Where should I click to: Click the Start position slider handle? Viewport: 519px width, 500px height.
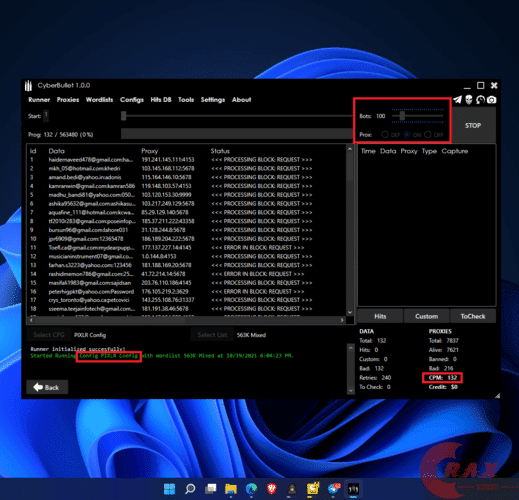(124, 116)
